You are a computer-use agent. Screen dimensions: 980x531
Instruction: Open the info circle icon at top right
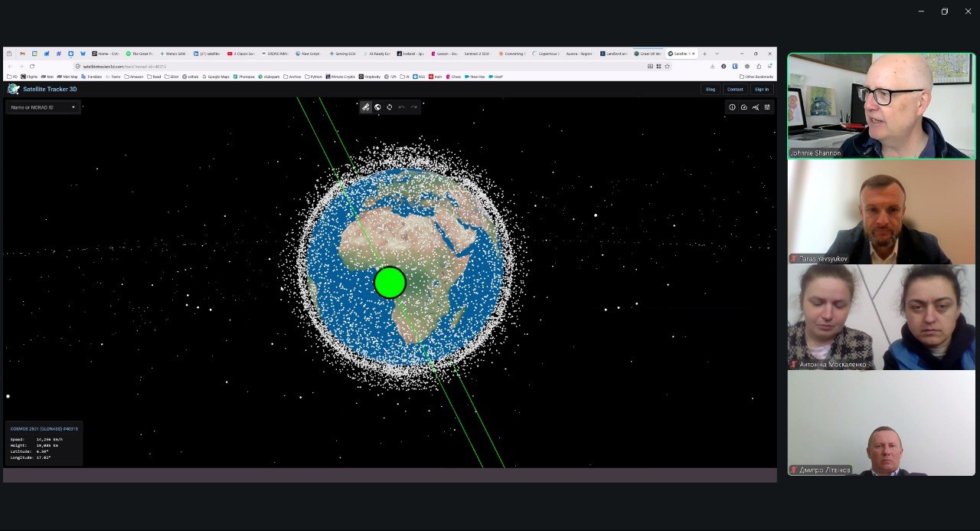732,107
